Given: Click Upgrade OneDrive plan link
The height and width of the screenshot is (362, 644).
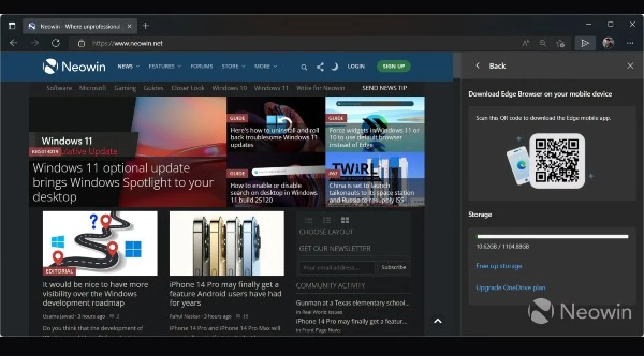Looking at the screenshot, I should coord(510,287).
